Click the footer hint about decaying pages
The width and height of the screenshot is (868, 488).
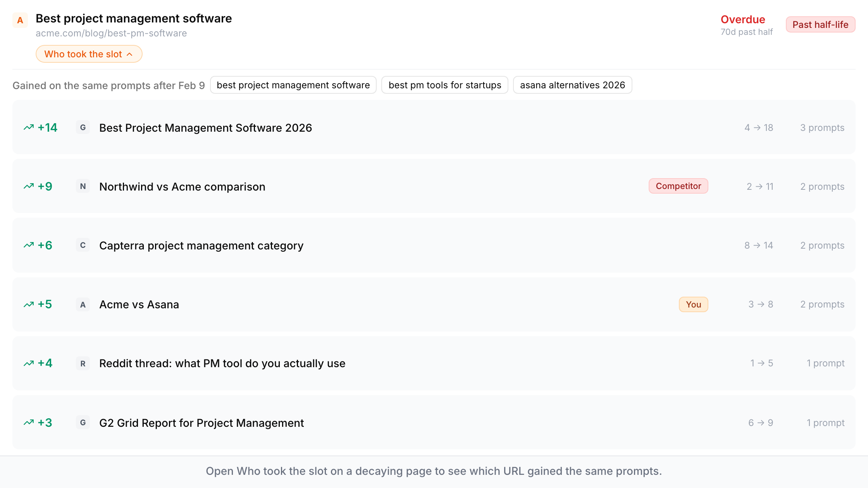pos(434,471)
